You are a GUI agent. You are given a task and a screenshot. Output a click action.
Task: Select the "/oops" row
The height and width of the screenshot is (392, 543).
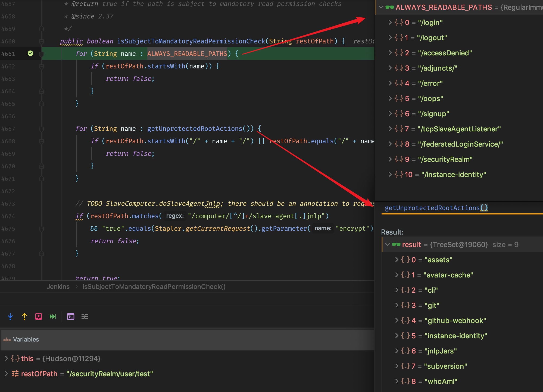pyautogui.click(x=459, y=98)
